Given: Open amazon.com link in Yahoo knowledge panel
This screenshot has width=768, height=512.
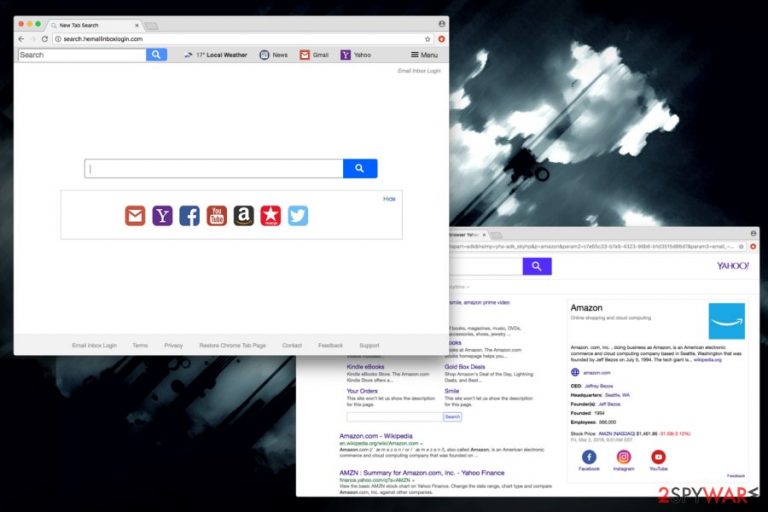Looking at the screenshot, I should 597,373.
